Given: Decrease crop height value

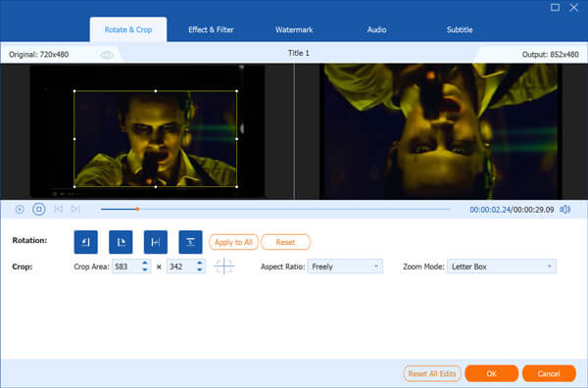Looking at the screenshot, I should [x=200, y=269].
